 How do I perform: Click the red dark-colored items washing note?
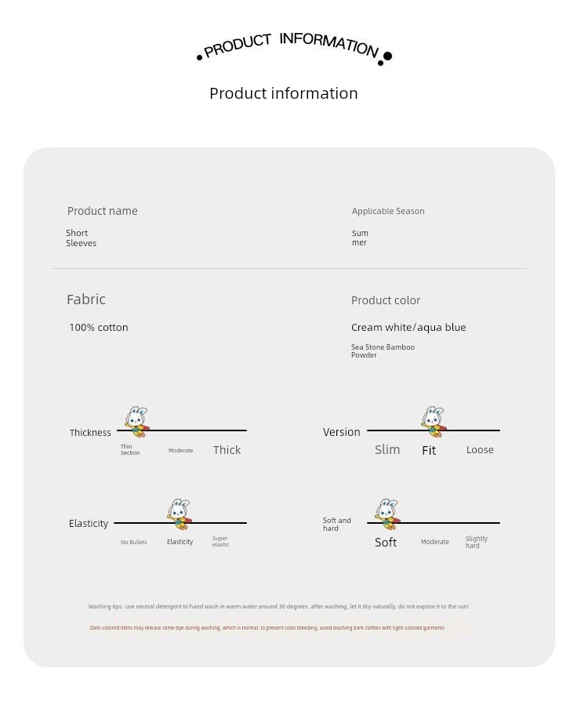point(267,627)
